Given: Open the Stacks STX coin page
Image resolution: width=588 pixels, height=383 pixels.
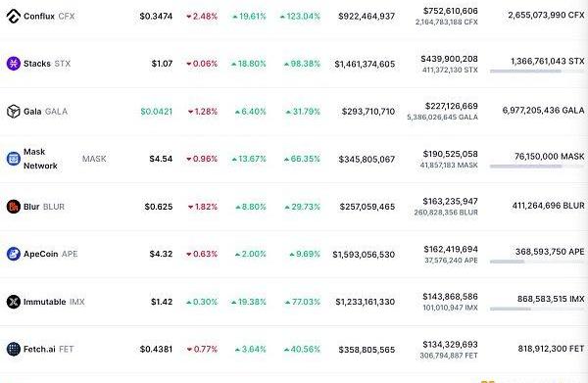Looking at the screenshot, I should [47, 64].
